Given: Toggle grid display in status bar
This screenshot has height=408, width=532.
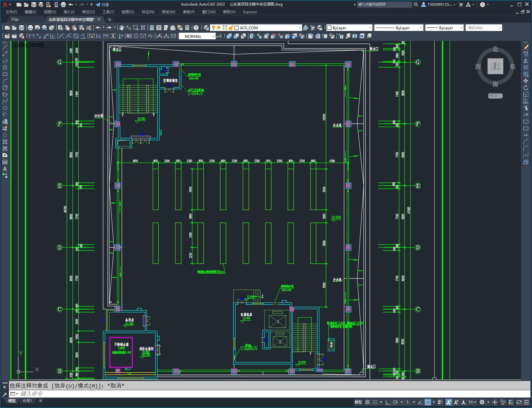Looking at the screenshot, I should [367, 402].
